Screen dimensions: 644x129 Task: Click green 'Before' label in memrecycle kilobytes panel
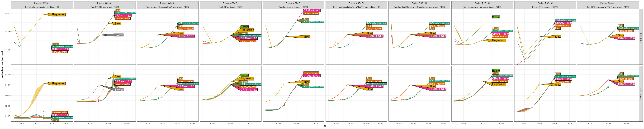[x=496, y=17]
